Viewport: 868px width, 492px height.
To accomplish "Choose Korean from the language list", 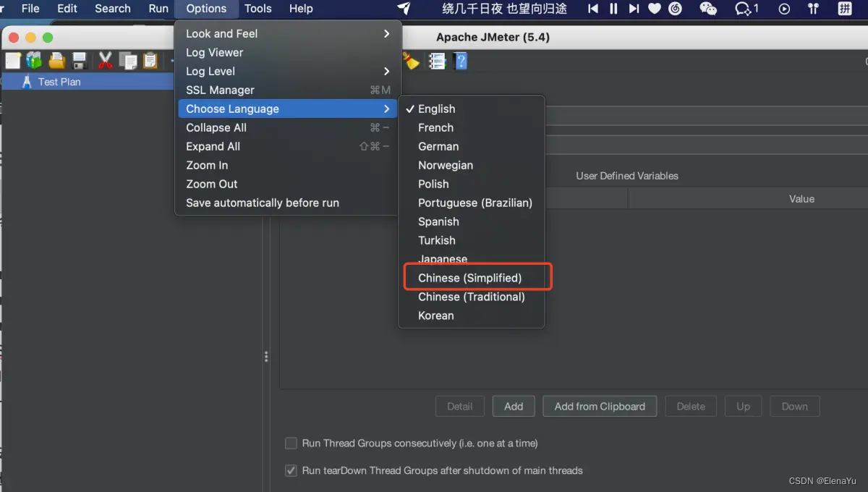I will pos(471,315).
